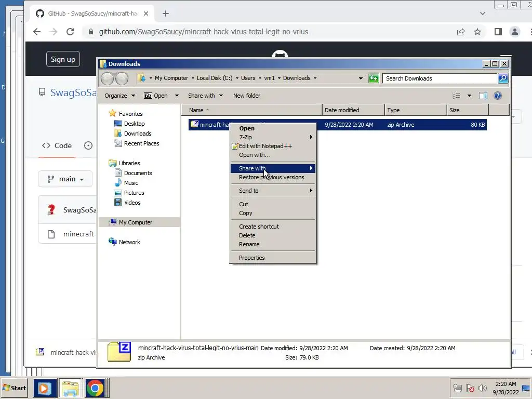Viewport: 532px width, 399px height.
Task: Sort by the Size column header
Action: click(x=468, y=110)
